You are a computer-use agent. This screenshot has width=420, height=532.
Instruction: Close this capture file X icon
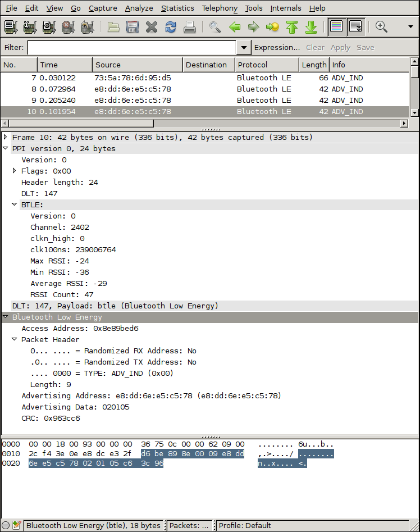[152, 27]
